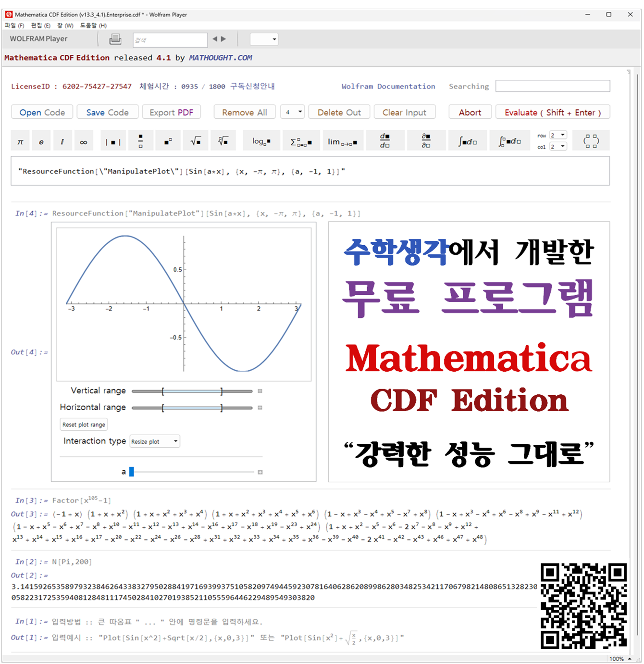Open the 창 (W) menu
The width and height of the screenshot is (644, 664).
(65, 25)
